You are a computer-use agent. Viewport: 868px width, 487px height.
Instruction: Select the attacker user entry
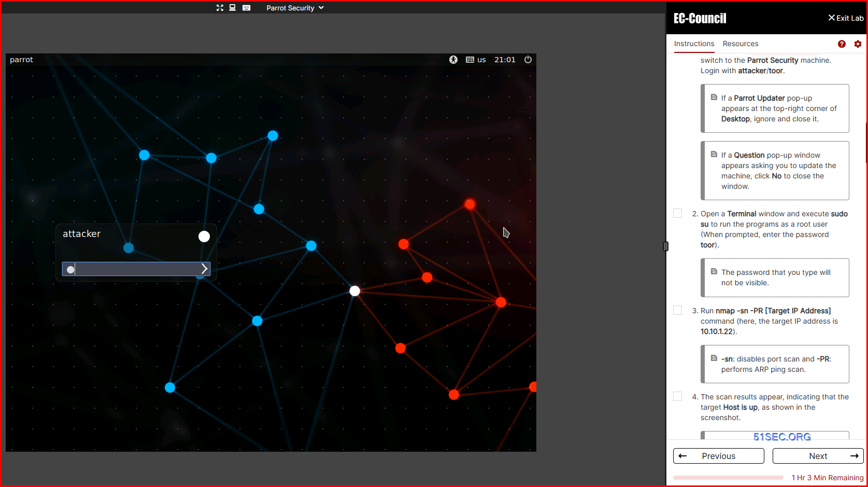tap(81, 234)
